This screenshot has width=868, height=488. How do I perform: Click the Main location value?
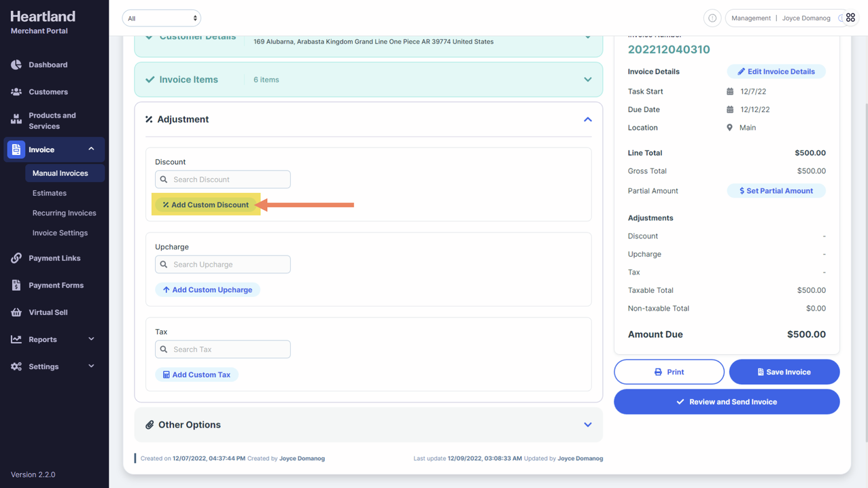(748, 128)
